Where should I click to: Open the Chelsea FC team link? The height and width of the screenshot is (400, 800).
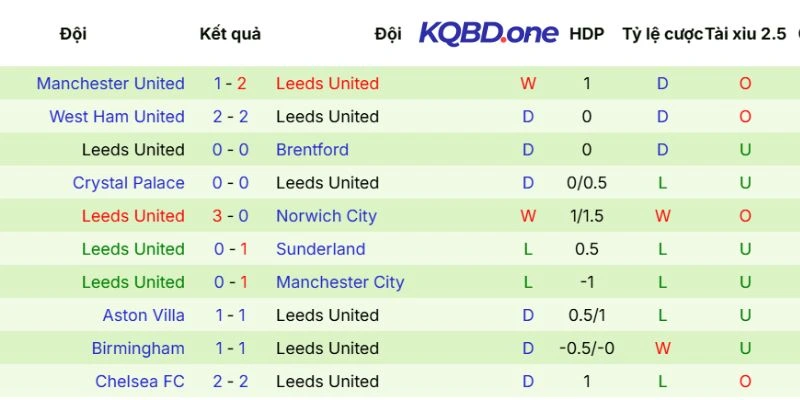click(x=140, y=381)
